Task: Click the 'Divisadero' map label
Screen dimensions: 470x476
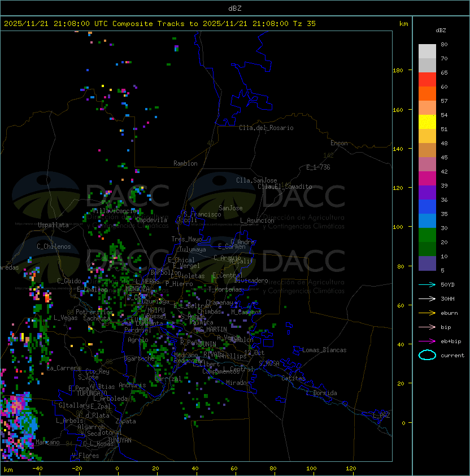Action: (251, 280)
